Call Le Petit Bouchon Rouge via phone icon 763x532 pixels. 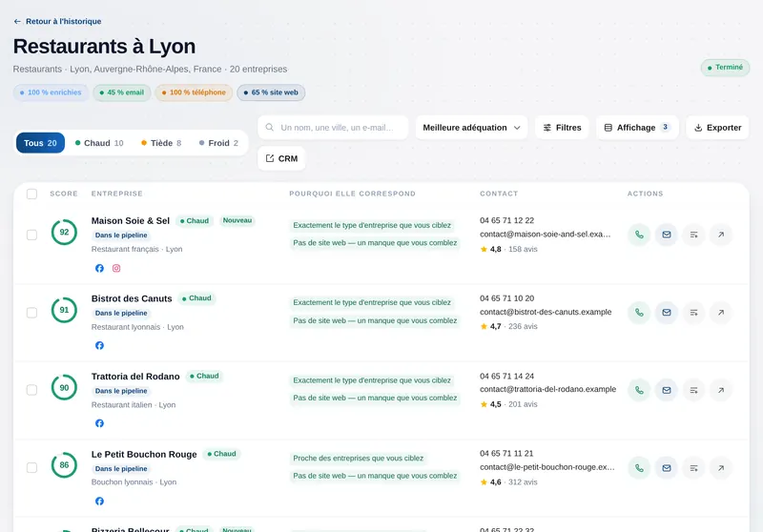coord(639,468)
